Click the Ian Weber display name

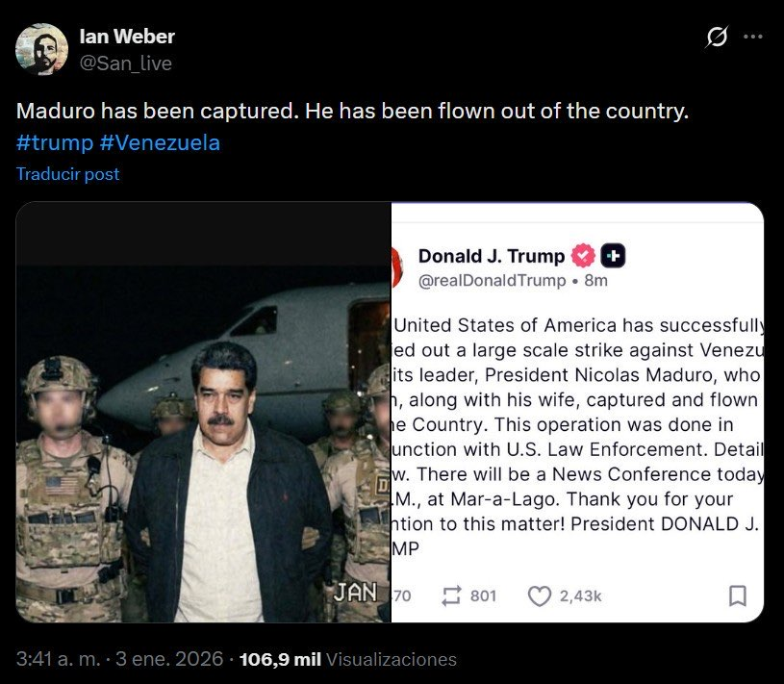128,37
